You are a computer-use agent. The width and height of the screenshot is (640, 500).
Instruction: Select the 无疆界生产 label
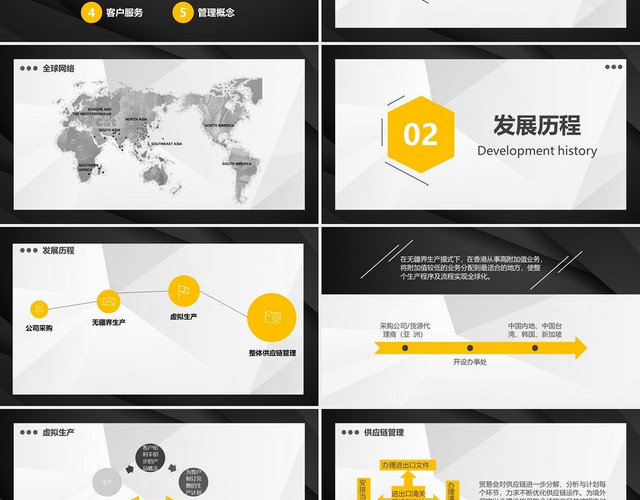[109, 322]
